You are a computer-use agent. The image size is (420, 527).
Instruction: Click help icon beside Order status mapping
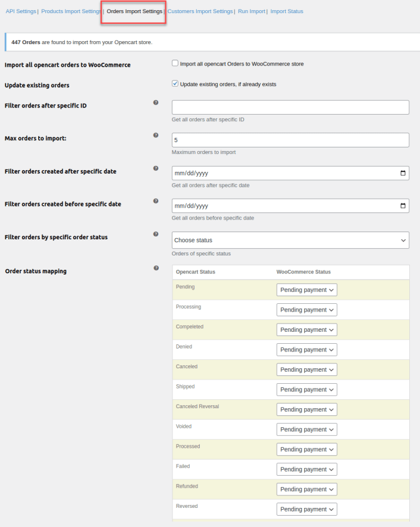point(156,268)
